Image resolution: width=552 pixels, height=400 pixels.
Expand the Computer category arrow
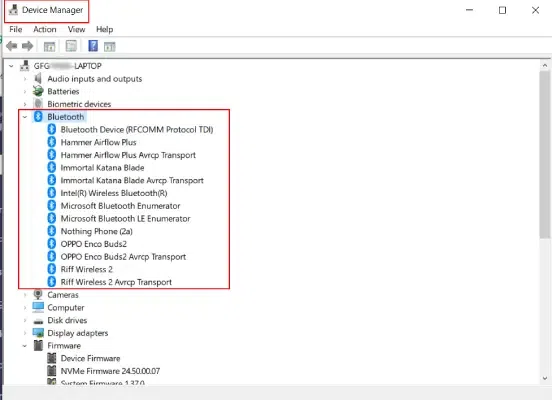25,307
